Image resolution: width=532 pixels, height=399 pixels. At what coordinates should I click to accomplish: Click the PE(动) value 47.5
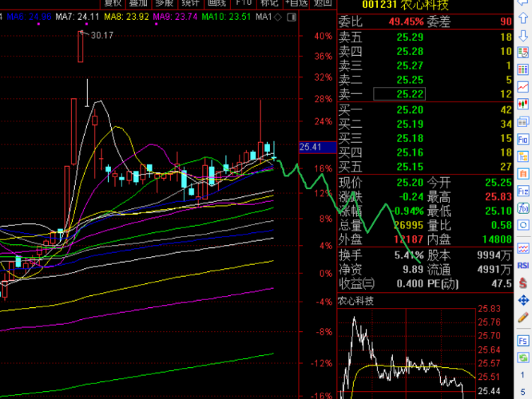(x=502, y=283)
